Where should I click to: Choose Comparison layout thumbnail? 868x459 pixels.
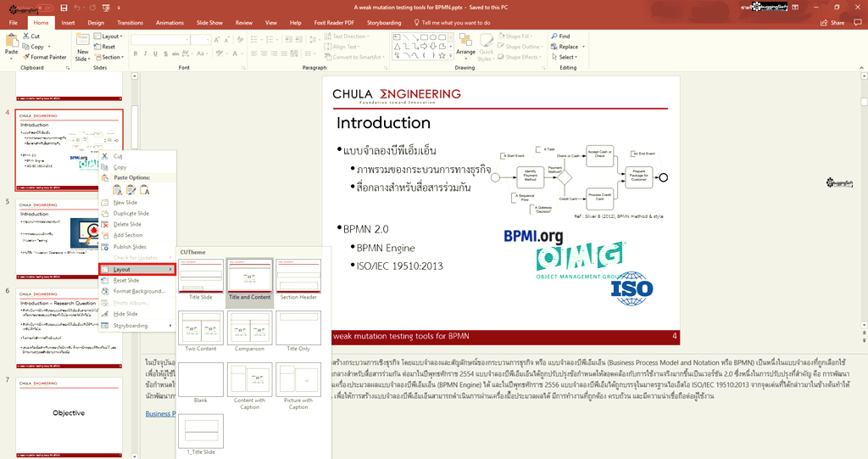click(249, 332)
